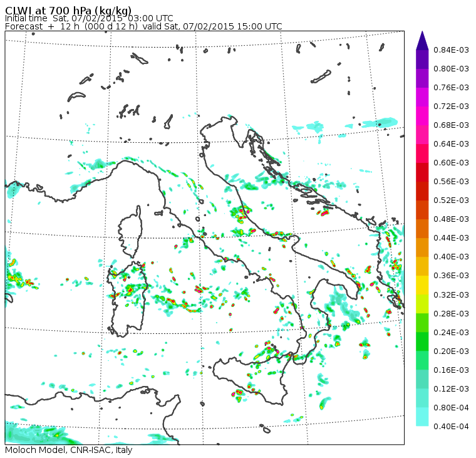Click the "Forecast + 12 h" valid time line
This screenshot has height=458, width=476.
pyautogui.click(x=143, y=26)
